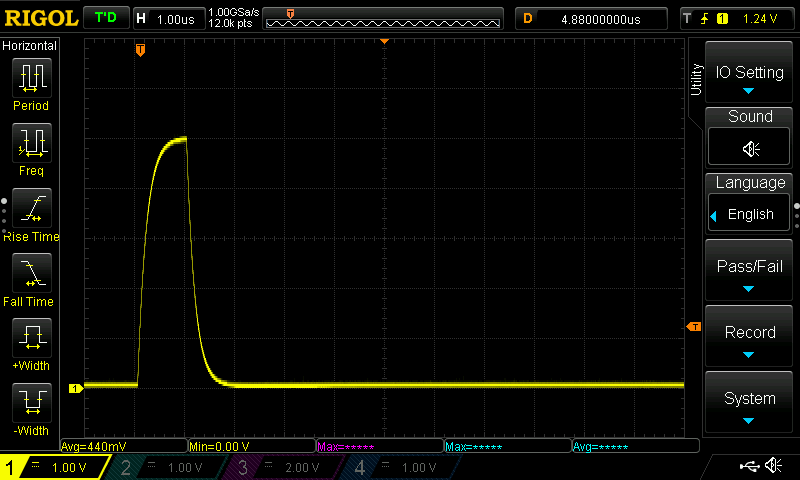Click the orange trigger level marker at right edge
Image resolution: width=800 pixels, height=480 pixels.
pos(692,327)
